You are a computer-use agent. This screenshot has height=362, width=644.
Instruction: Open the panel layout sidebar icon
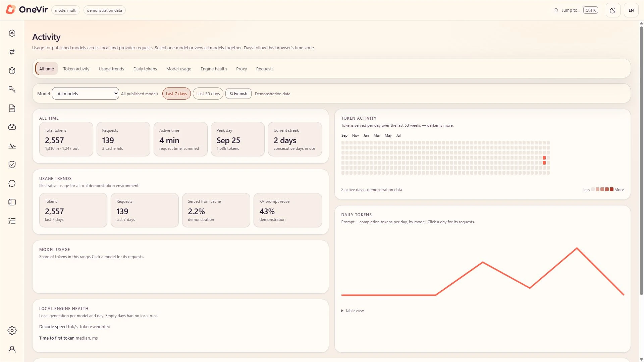click(12, 202)
